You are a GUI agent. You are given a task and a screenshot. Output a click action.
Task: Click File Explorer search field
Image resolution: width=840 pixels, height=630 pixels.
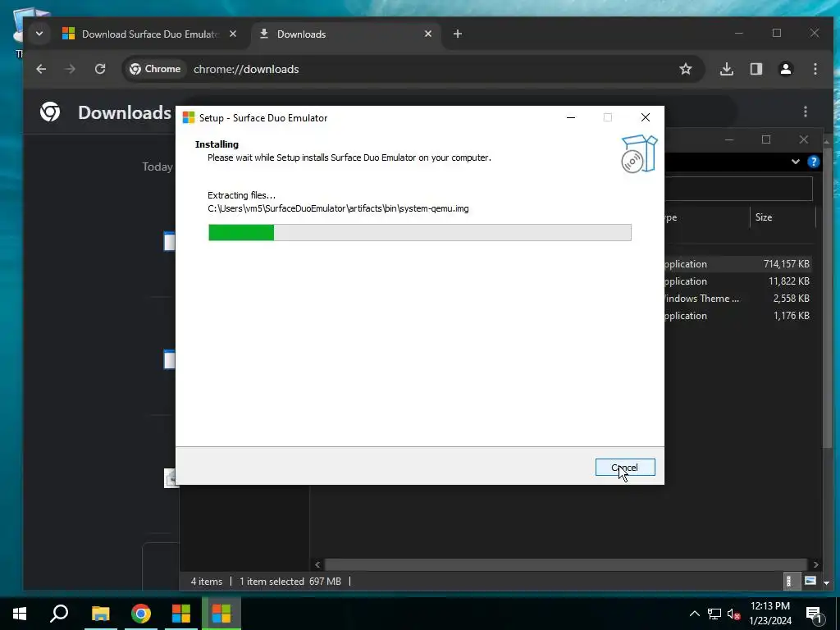[739, 189]
